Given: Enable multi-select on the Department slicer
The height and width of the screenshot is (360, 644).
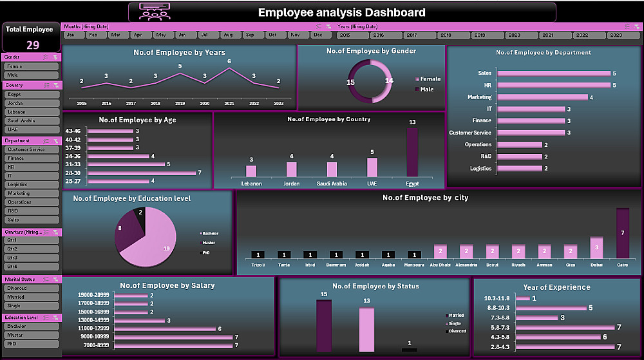Looking at the screenshot, I should 46,141.
